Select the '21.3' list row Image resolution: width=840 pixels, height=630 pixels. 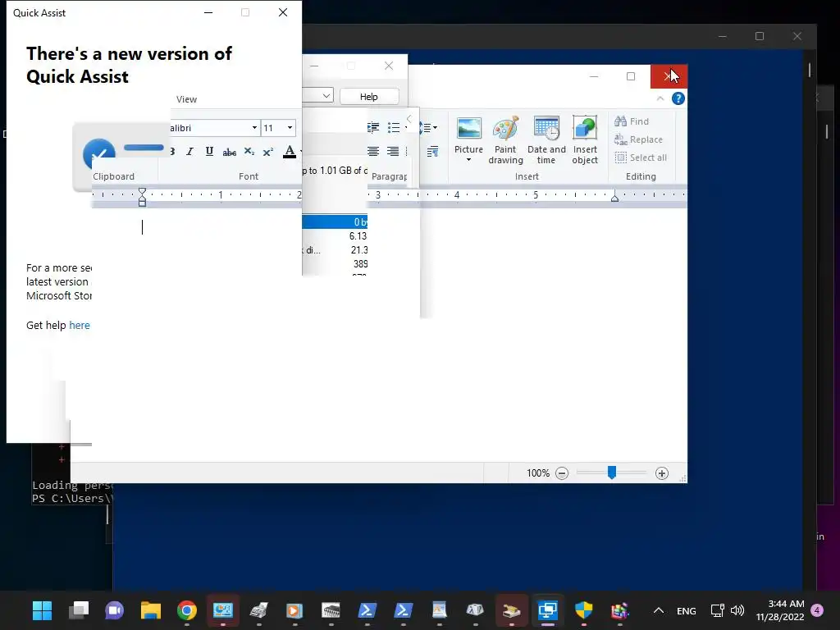[x=335, y=249]
